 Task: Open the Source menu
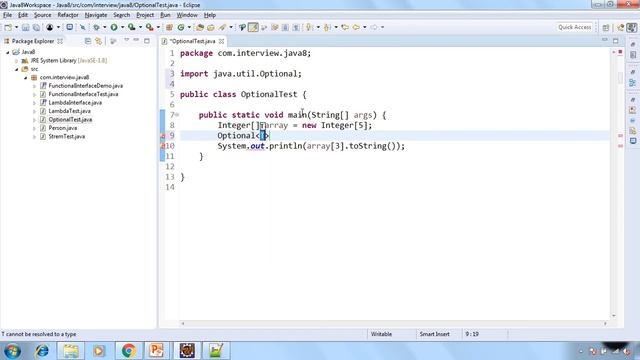(x=42, y=15)
